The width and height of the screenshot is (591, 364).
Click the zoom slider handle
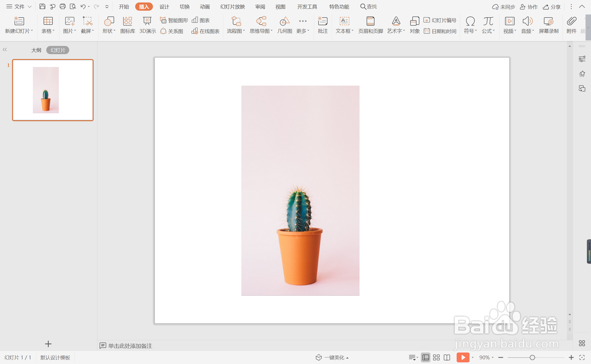coord(532,357)
